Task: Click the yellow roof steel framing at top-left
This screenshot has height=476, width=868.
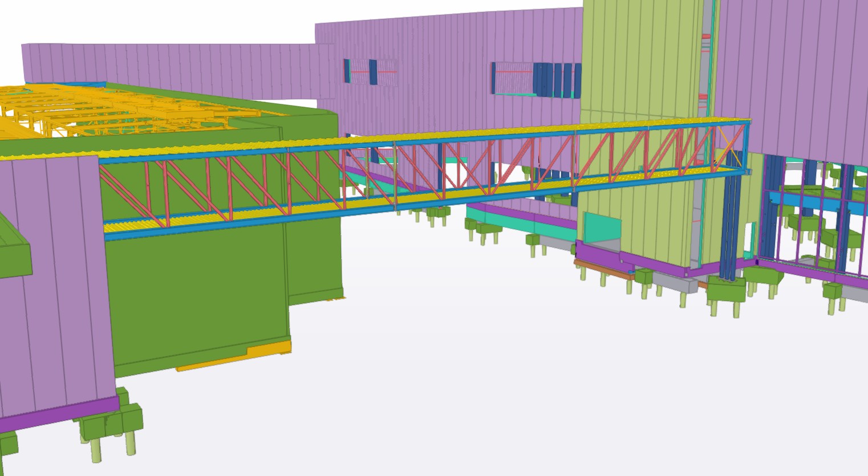Action: 86,111
